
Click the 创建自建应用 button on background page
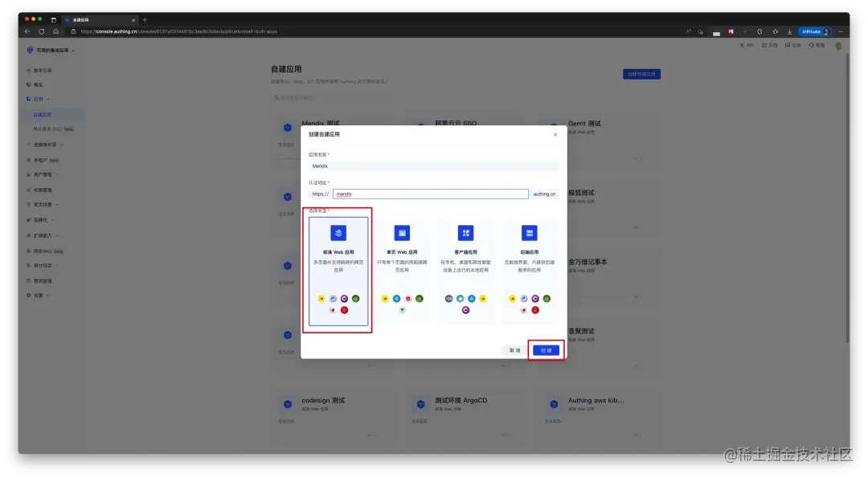(641, 74)
